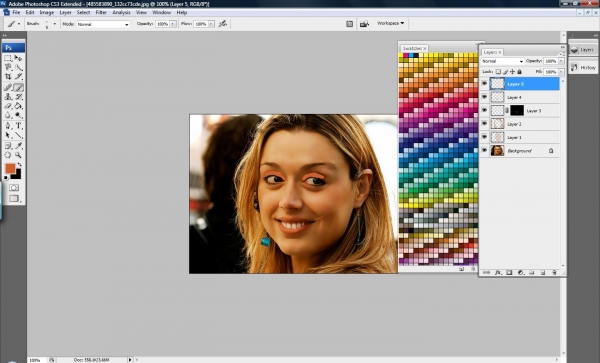Open background color picker (black)
Screen dimensions: 600x363
[x=17, y=175]
